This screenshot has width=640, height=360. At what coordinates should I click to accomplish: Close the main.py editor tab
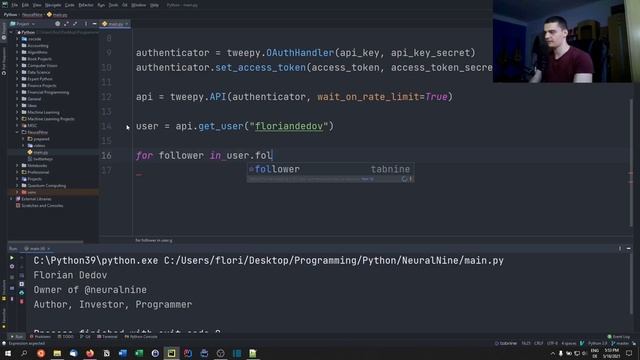pos(127,24)
